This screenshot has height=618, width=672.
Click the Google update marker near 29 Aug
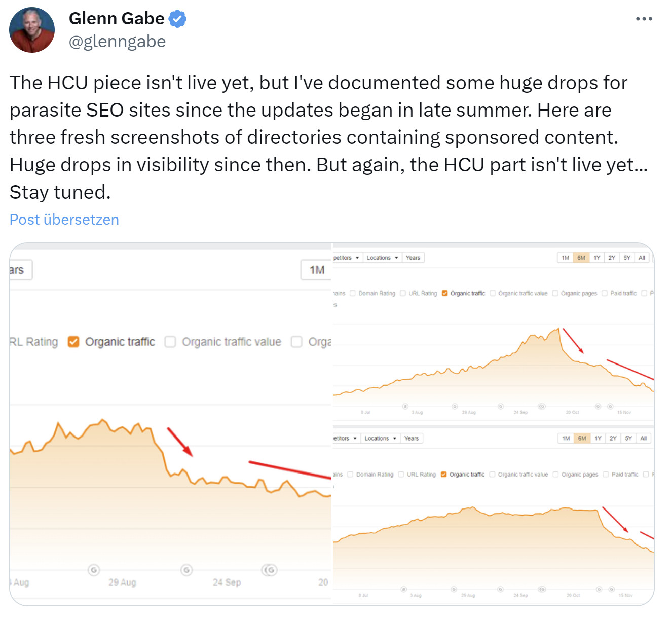click(x=94, y=570)
